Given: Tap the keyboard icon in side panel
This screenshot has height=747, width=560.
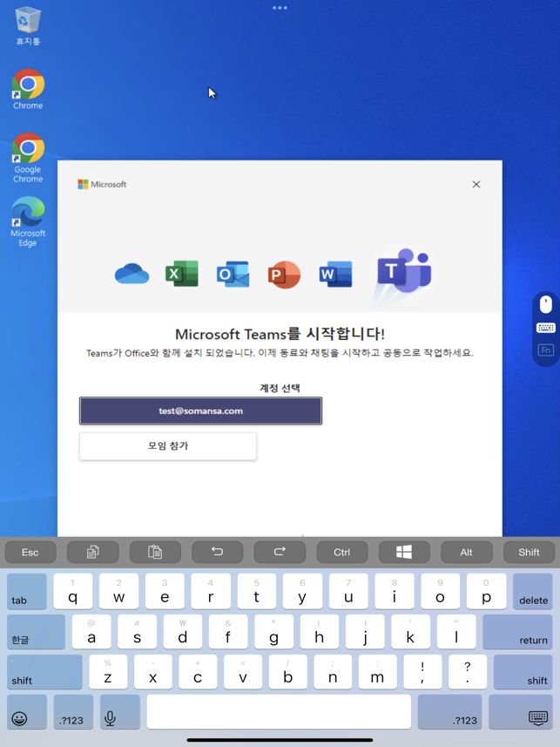Looking at the screenshot, I should click(x=546, y=328).
